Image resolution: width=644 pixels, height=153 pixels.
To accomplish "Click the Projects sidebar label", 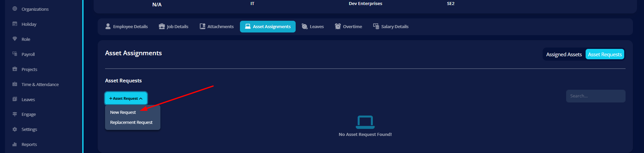I will (29, 69).
